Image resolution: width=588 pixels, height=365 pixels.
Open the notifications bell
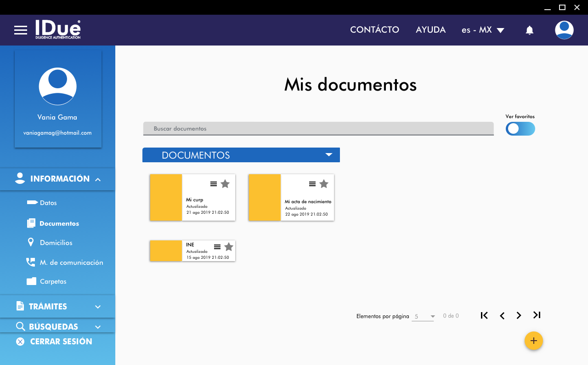coord(529,30)
